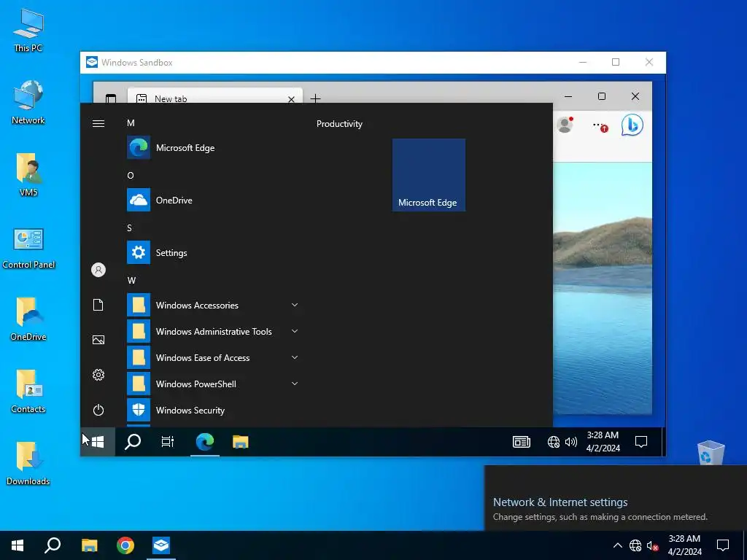Open Settings gear in the Start menu sidebar
The image size is (747, 560).
[98, 375]
